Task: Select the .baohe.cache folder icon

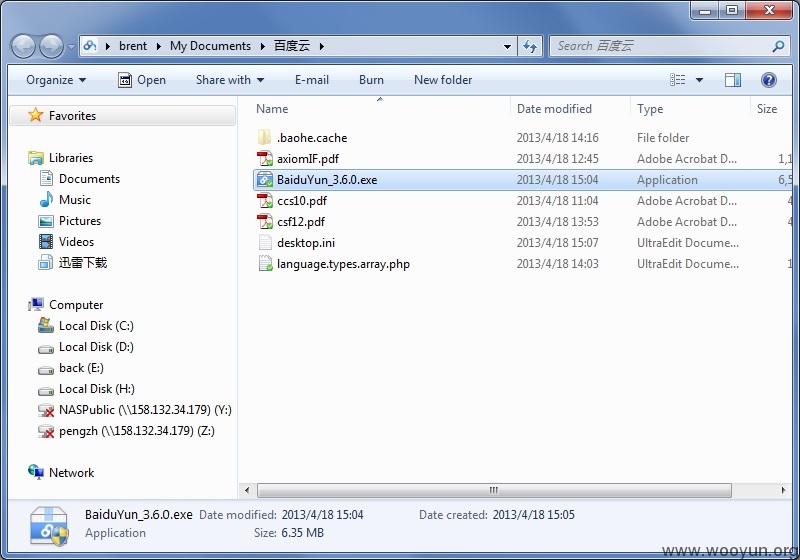Action: (x=264, y=137)
